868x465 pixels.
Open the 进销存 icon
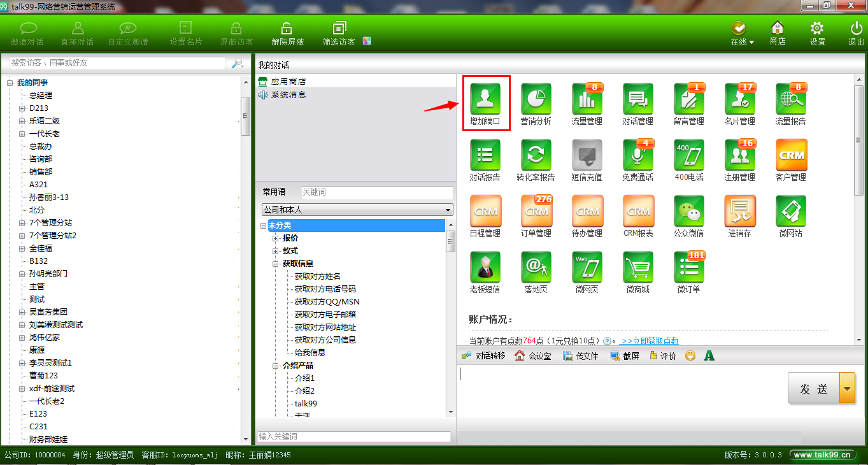click(740, 211)
